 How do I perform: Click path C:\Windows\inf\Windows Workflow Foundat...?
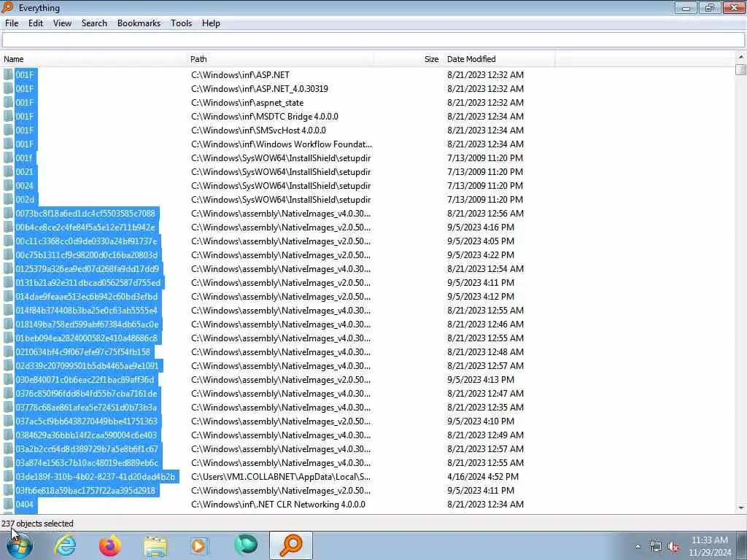(282, 144)
